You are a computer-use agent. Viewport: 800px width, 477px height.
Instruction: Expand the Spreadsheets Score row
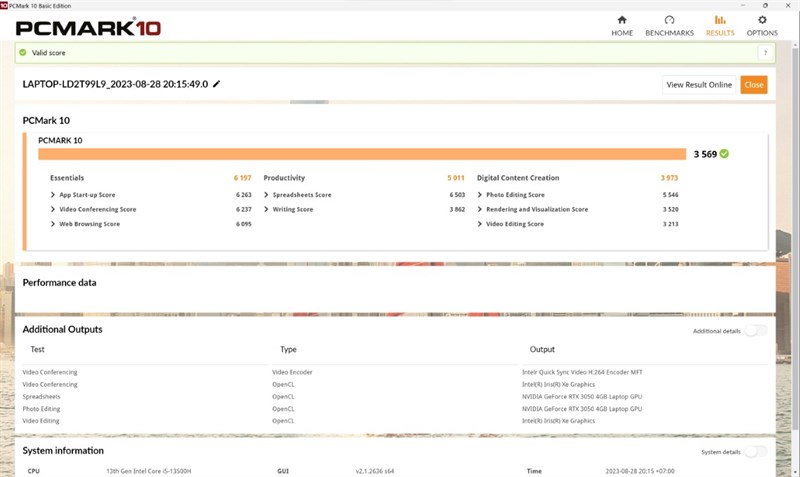point(297,194)
